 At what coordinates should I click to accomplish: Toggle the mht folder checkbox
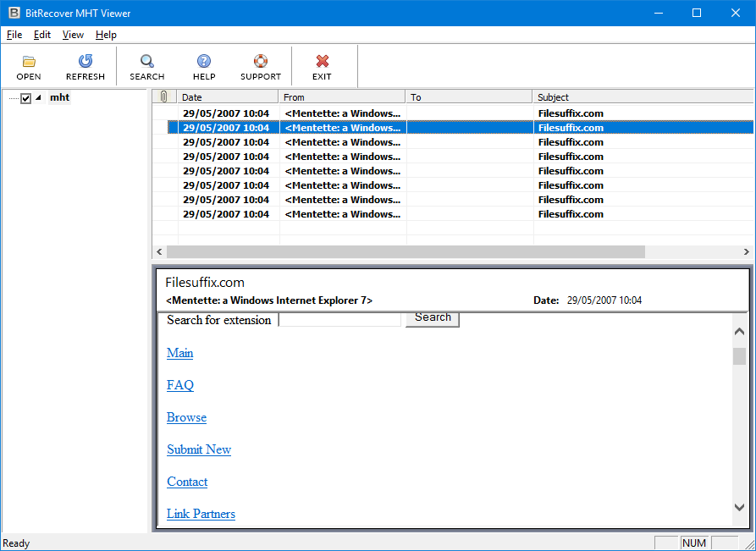point(26,98)
